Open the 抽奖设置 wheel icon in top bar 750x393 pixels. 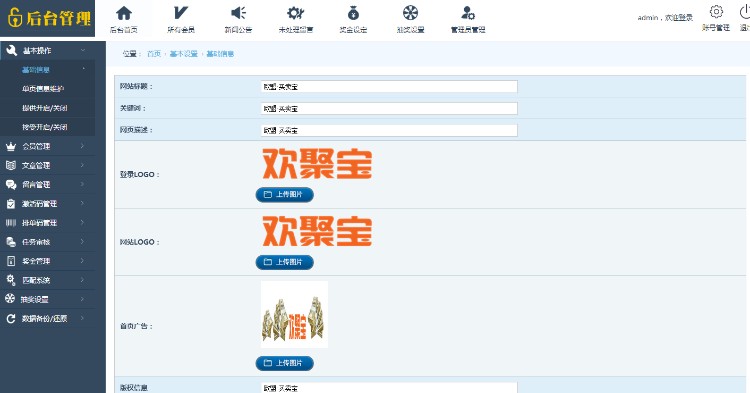click(410, 13)
